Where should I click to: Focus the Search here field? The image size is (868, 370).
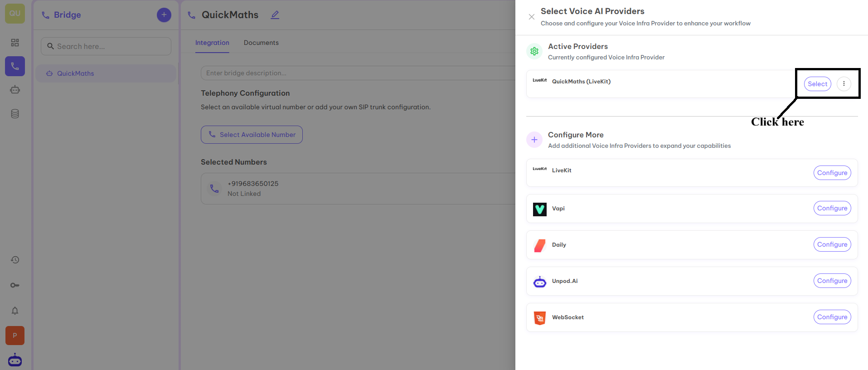point(106,46)
